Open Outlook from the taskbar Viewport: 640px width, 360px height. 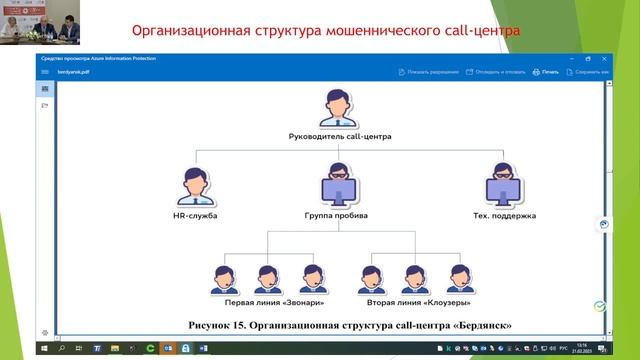coord(168,348)
